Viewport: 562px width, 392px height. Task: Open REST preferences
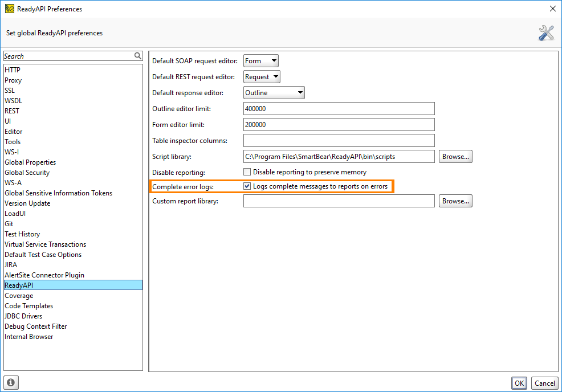(x=73, y=111)
